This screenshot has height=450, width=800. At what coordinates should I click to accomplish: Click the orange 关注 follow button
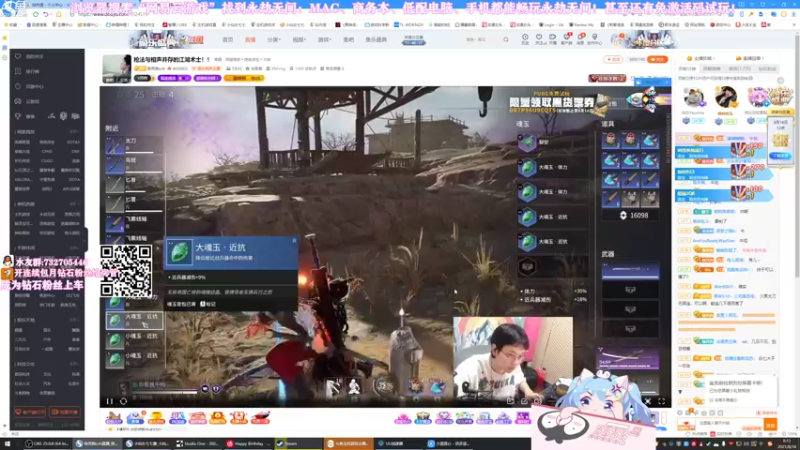pos(658,59)
